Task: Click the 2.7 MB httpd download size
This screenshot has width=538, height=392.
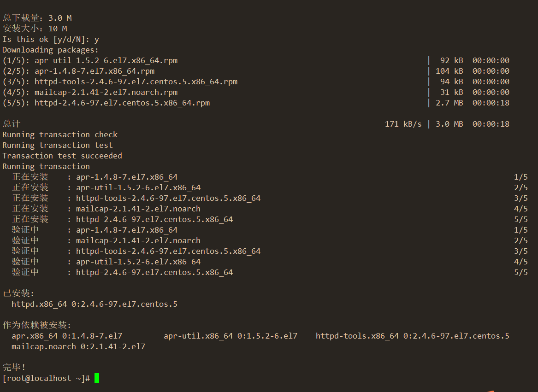Action: (x=449, y=103)
